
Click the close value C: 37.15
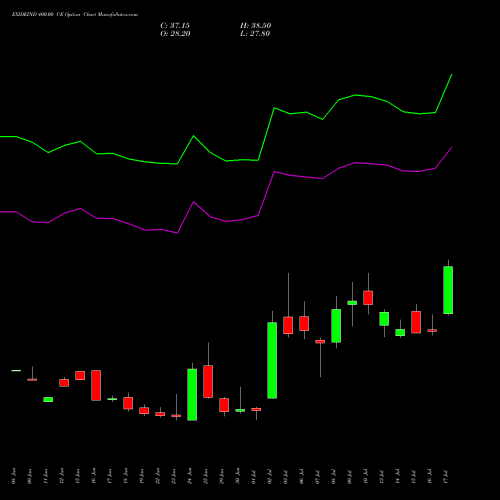point(175,26)
